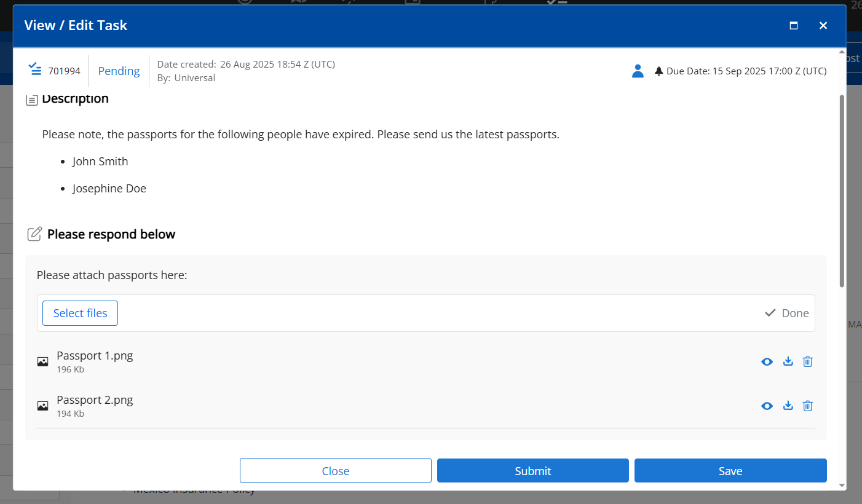Download Passport 1.png file
Screen dimensions: 862x504
coord(788,361)
